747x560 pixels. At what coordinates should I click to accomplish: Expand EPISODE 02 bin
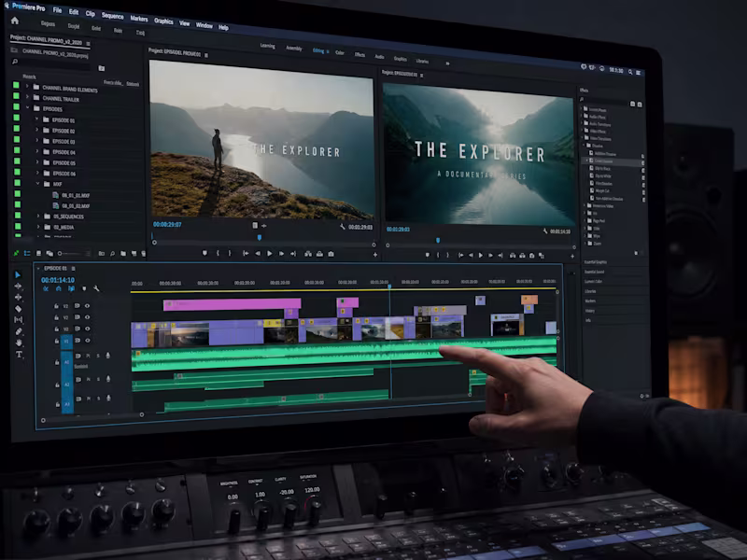(x=37, y=130)
